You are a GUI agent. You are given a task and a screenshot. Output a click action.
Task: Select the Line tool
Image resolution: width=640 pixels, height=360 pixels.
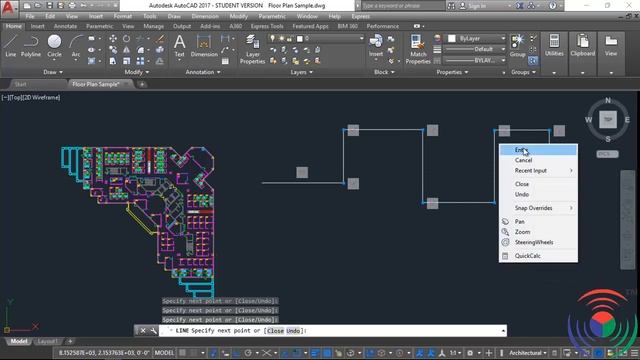tap(11, 45)
